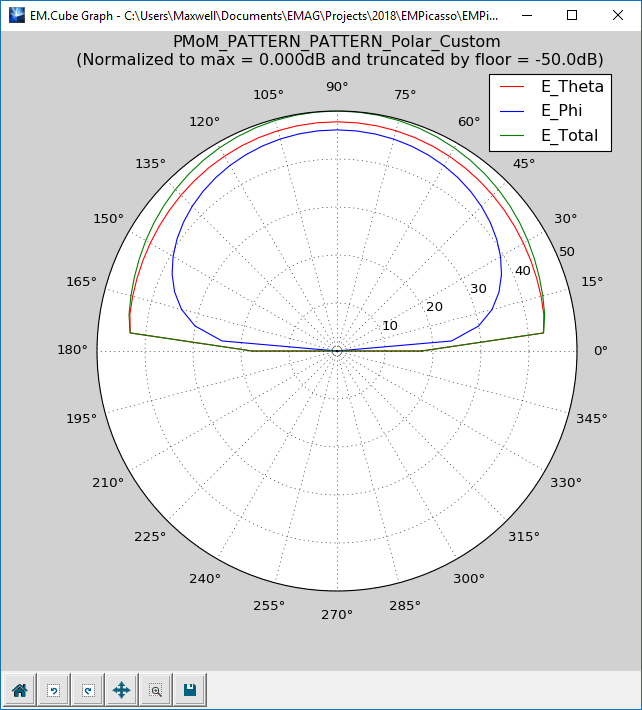642x710 pixels.
Task: Click the window title bar path text
Action: (x=264, y=16)
